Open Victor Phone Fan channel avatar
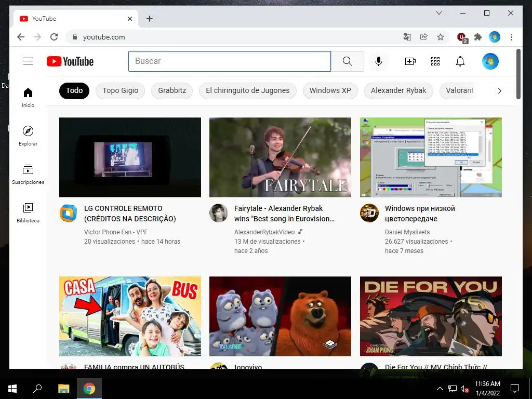 (68, 213)
